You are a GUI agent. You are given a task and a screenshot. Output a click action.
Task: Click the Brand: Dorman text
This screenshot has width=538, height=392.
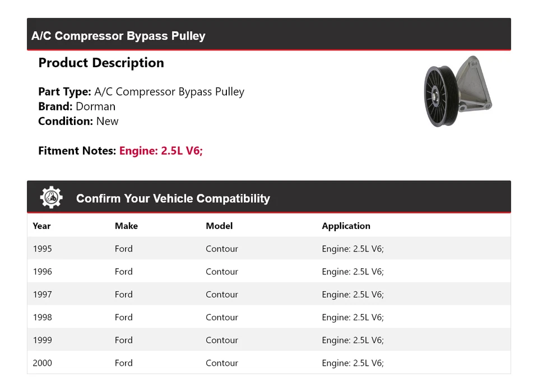click(x=77, y=106)
